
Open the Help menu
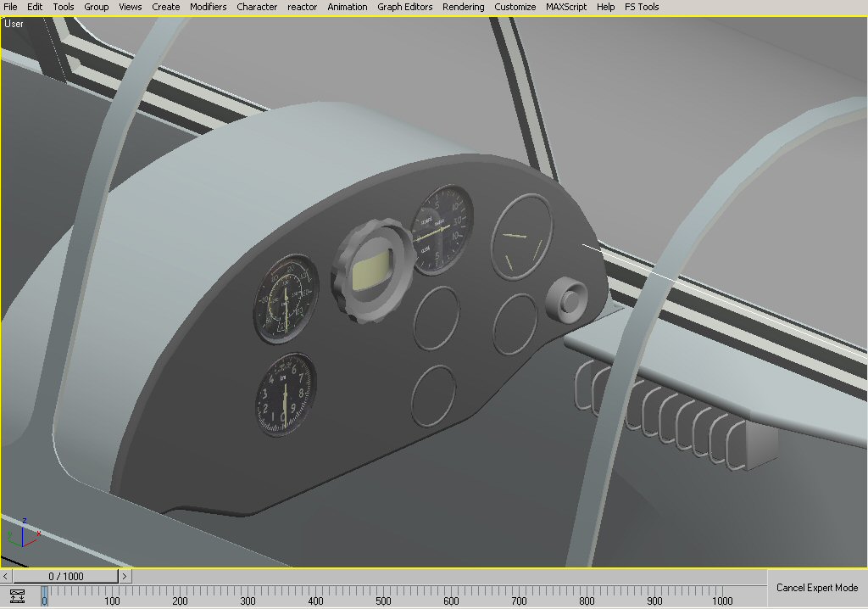[605, 7]
